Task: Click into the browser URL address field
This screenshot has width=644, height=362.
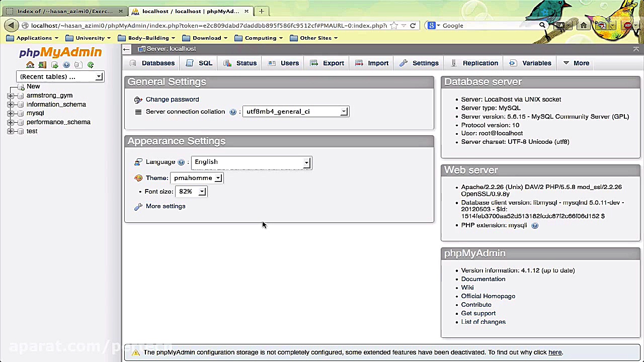Action: pyautogui.click(x=209, y=26)
